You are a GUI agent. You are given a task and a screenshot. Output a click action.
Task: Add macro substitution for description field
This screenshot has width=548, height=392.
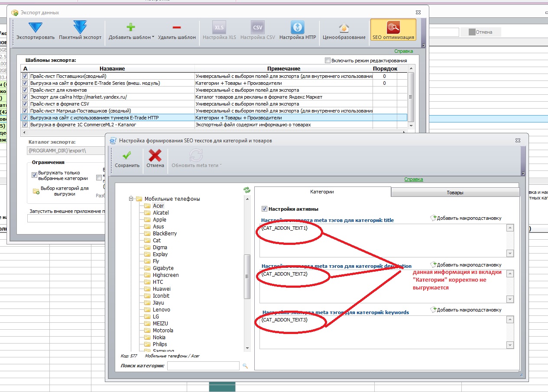(x=466, y=264)
